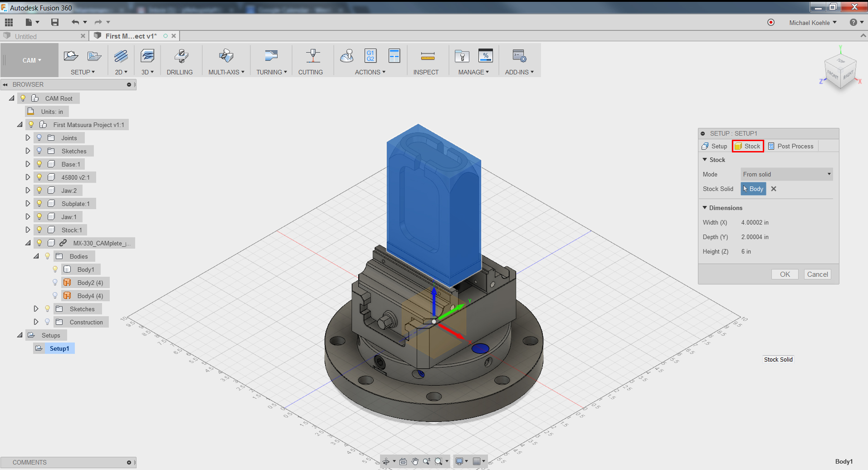Select the Stock tab in dialog
The image size is (868, 470).
tap(748, 146)
